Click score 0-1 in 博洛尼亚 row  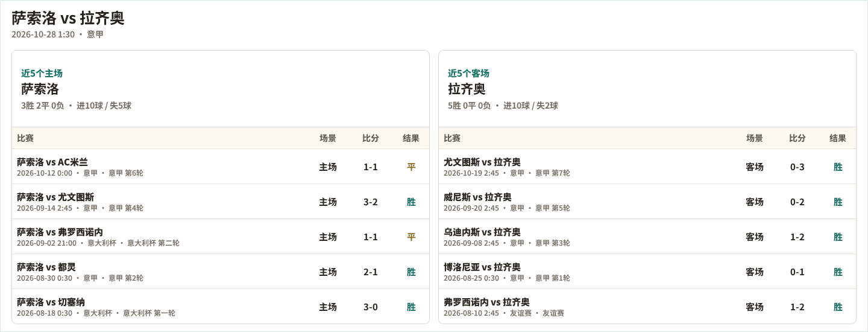tap(797, 272)
